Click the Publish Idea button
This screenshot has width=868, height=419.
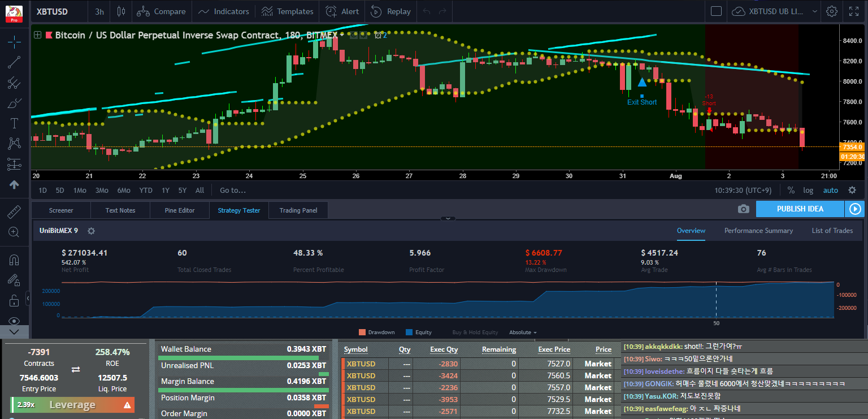click(x=800, y=209)
